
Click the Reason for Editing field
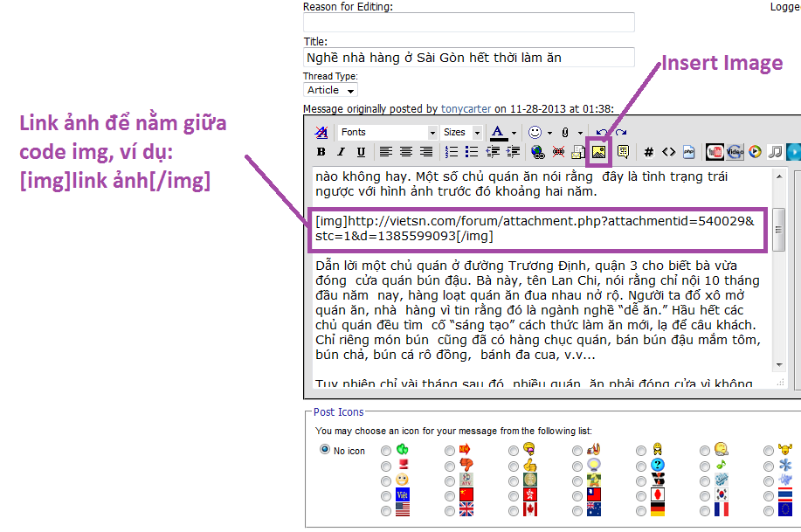468,23
